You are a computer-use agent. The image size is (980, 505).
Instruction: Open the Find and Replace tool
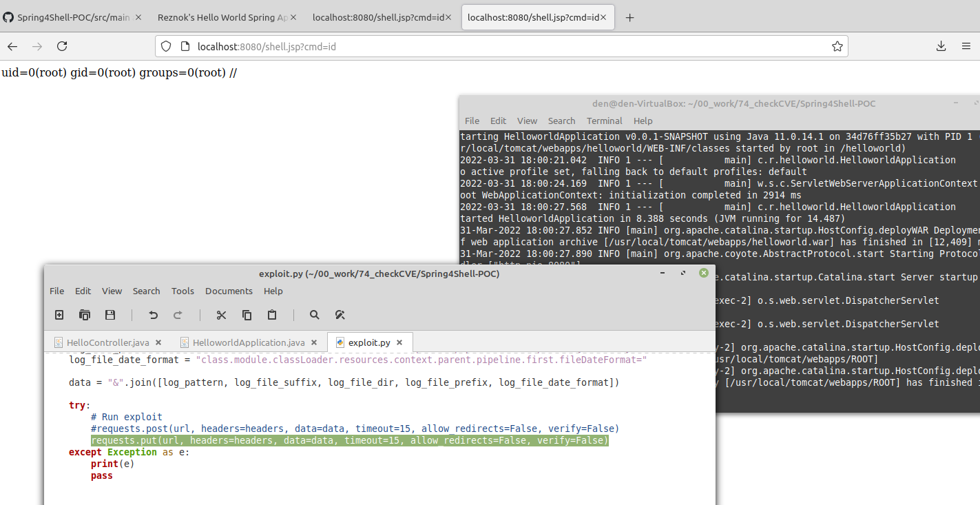pyautogui.click(x=340, y=315)
